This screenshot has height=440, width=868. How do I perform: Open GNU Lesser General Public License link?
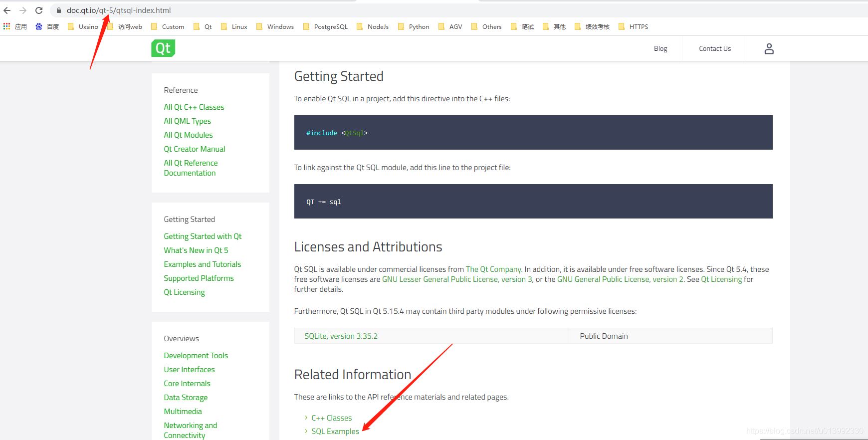(x=457, y=279)
